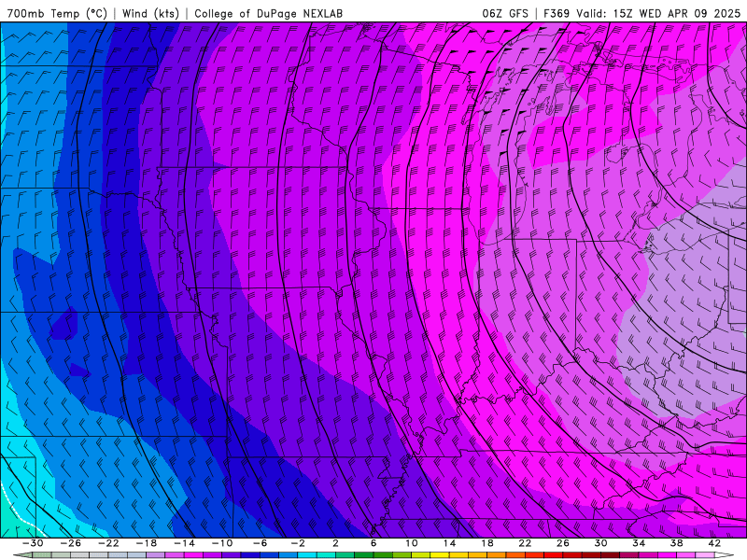Select the orange 18 to 20 color bar segment
747x560 pixels.
pyautogui.click(x=497, y=555)
